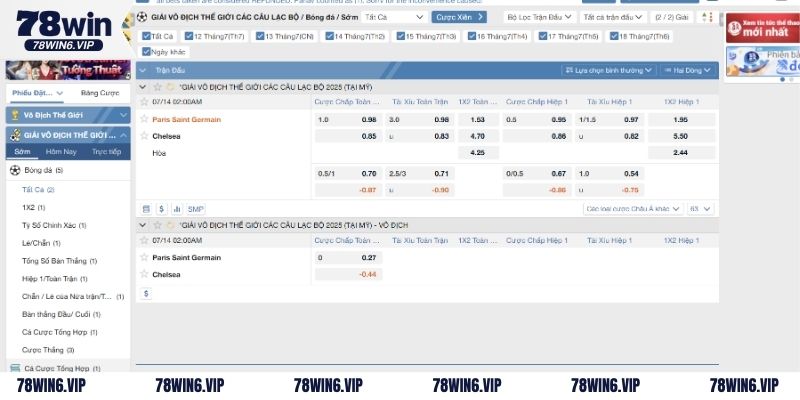The image size is (800, 400).
Task: Open the Phiếu Đặt tab
Action: click(x=37, y=93)
